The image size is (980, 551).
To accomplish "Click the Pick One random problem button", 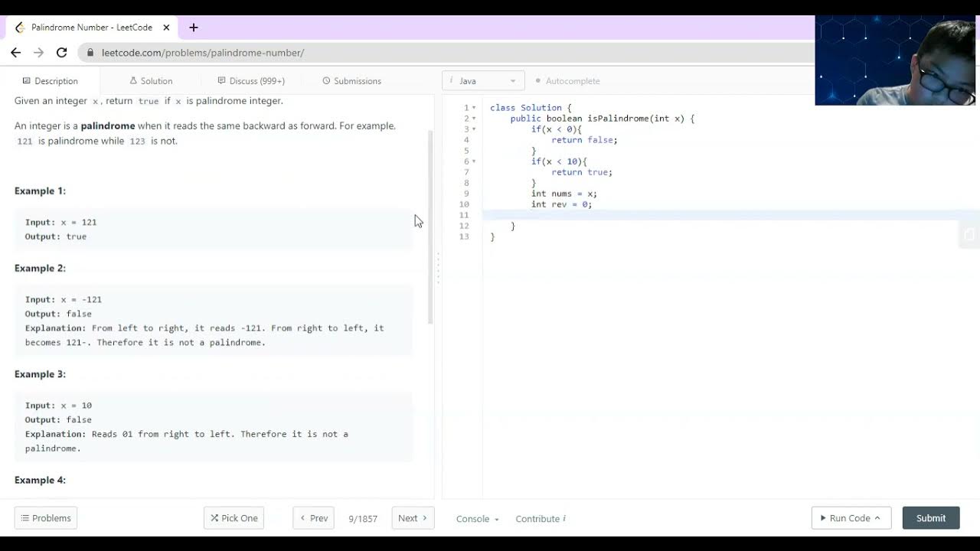I will 234,518.
